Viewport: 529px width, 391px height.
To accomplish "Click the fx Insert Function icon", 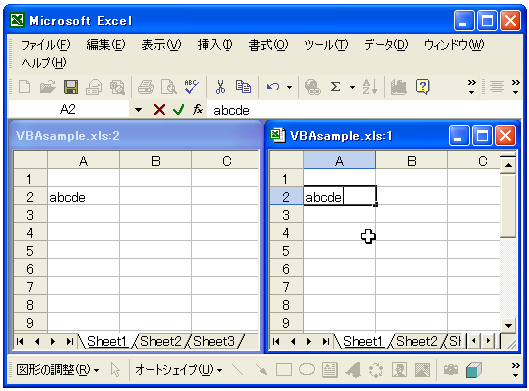I will [x=198, y=110].
